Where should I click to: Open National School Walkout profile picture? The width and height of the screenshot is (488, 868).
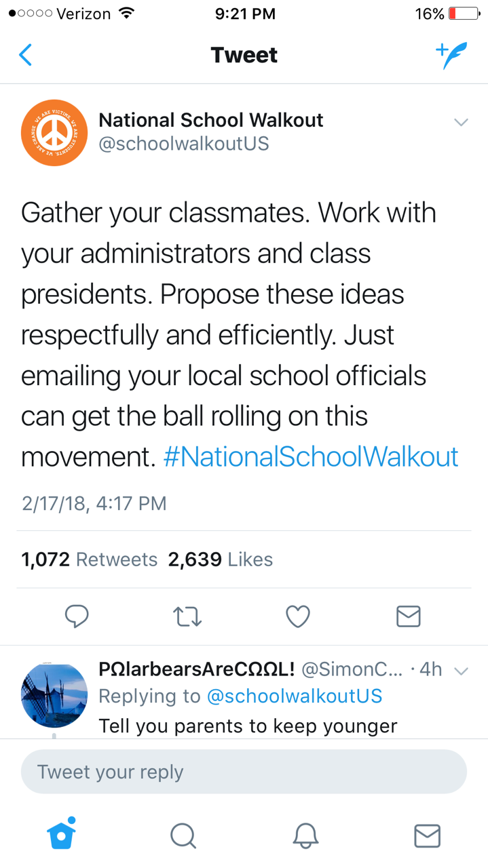[54, 133]
